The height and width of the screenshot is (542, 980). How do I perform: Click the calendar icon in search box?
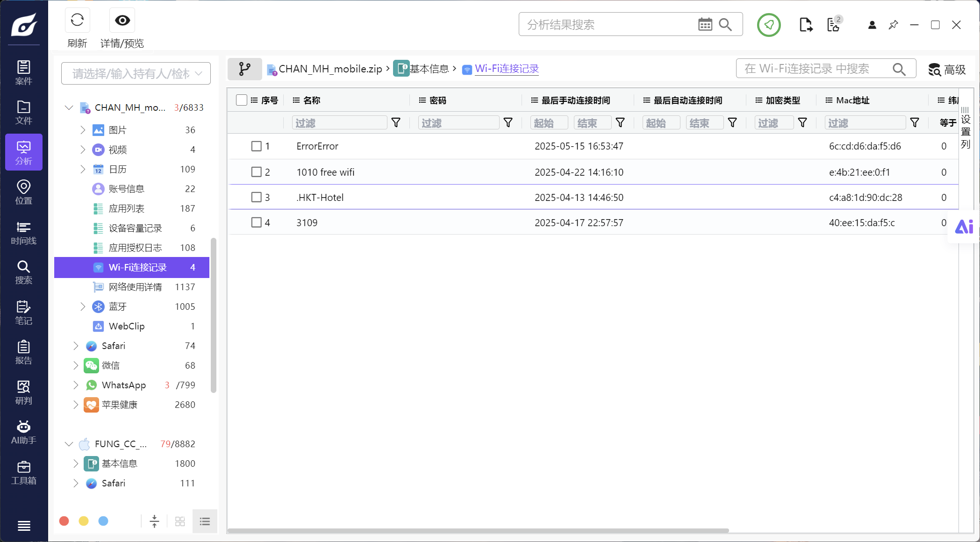[705, 24]
